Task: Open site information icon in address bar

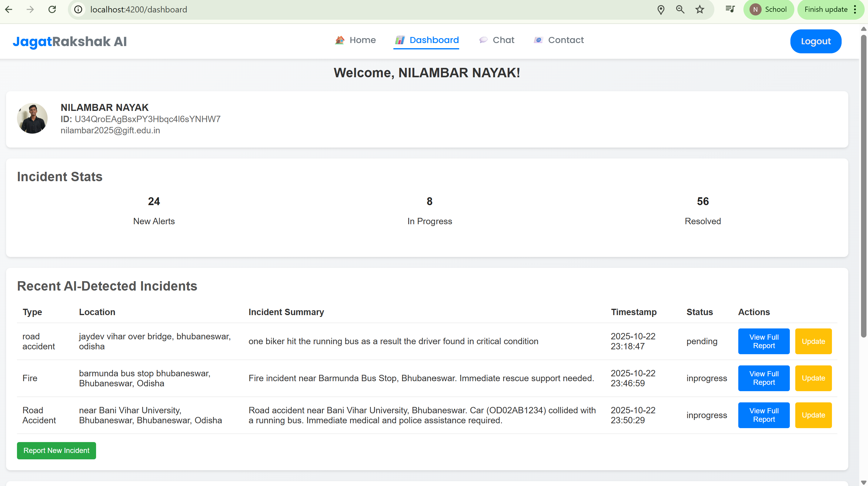Action: [x=78, y=9]
